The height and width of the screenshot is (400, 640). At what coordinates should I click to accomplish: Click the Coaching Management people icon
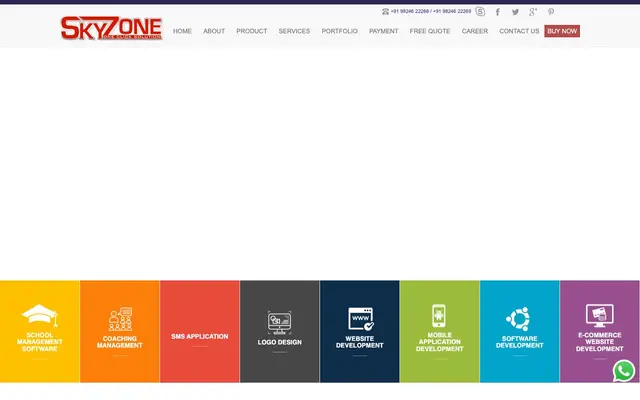coord(120,319)
